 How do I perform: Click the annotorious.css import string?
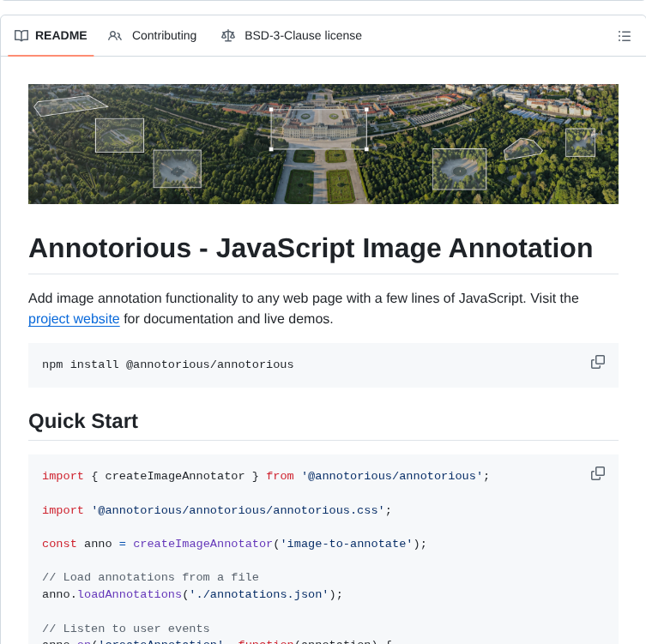238,510
